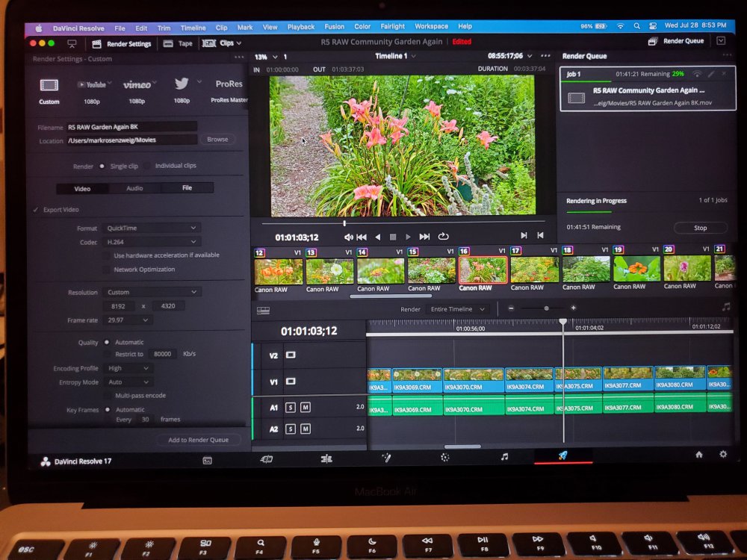The image size is (747, 560).
Task: Open the Fairlight music note page
Action: coord(504,457)
